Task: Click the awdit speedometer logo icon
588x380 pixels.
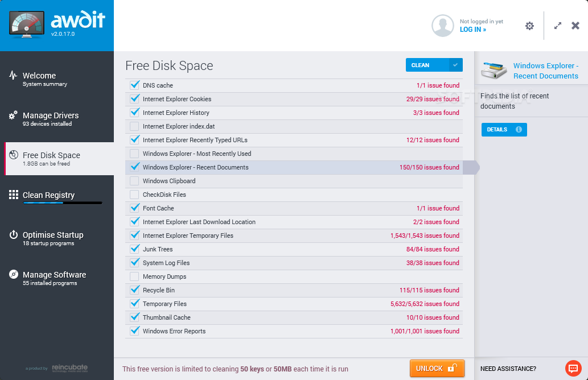Action: pyautogui.click(x=27, y=24)
